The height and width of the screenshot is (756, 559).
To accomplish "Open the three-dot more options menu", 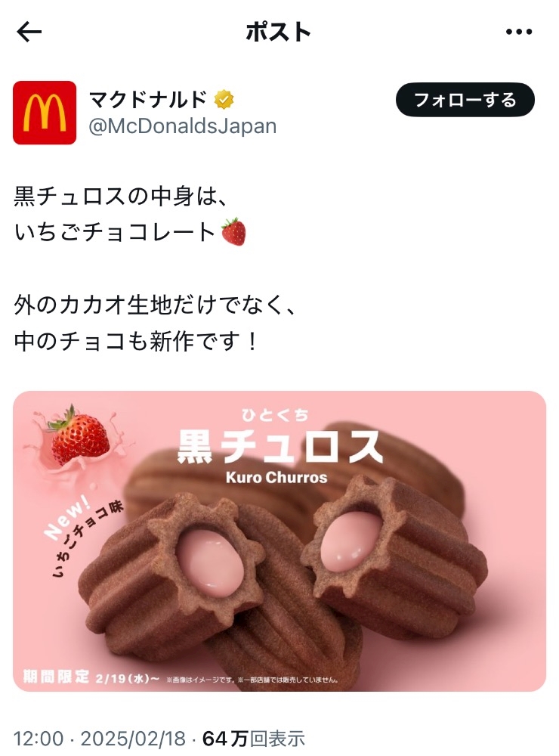I will click(x=519, y=32).
